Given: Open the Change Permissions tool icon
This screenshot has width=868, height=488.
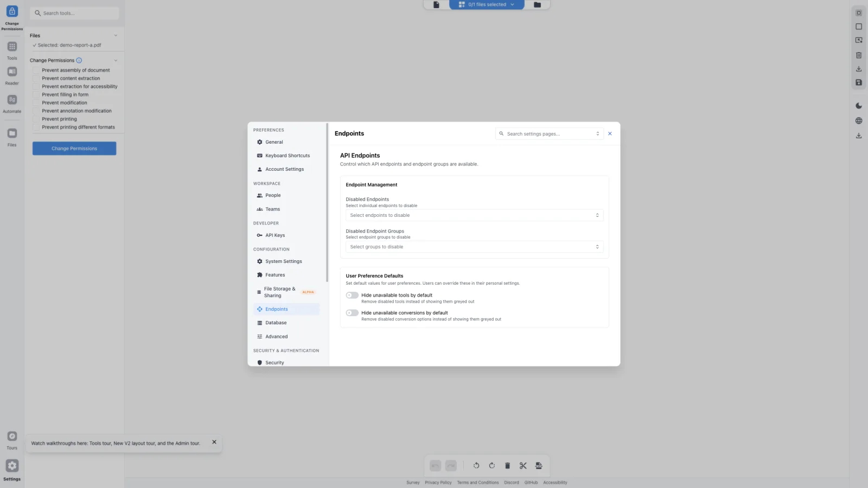Looking at the screenshot, I should 12,11.
